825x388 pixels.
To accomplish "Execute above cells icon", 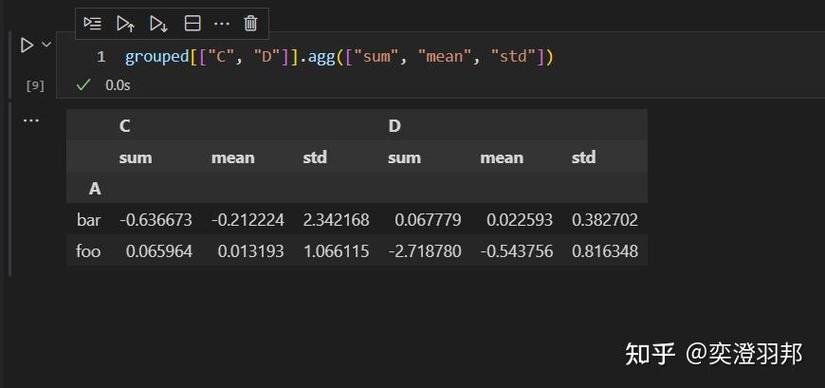I will click(126, 23).
